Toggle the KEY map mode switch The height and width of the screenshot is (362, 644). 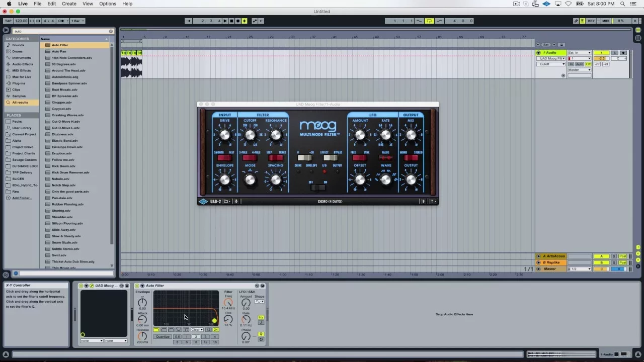point(591,21)
